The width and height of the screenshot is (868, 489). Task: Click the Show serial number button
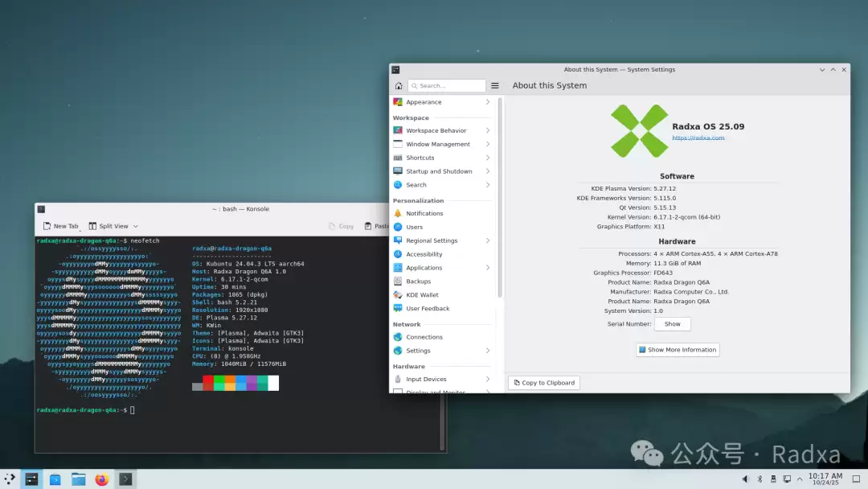pyautogui.click(x=672, y=324)
